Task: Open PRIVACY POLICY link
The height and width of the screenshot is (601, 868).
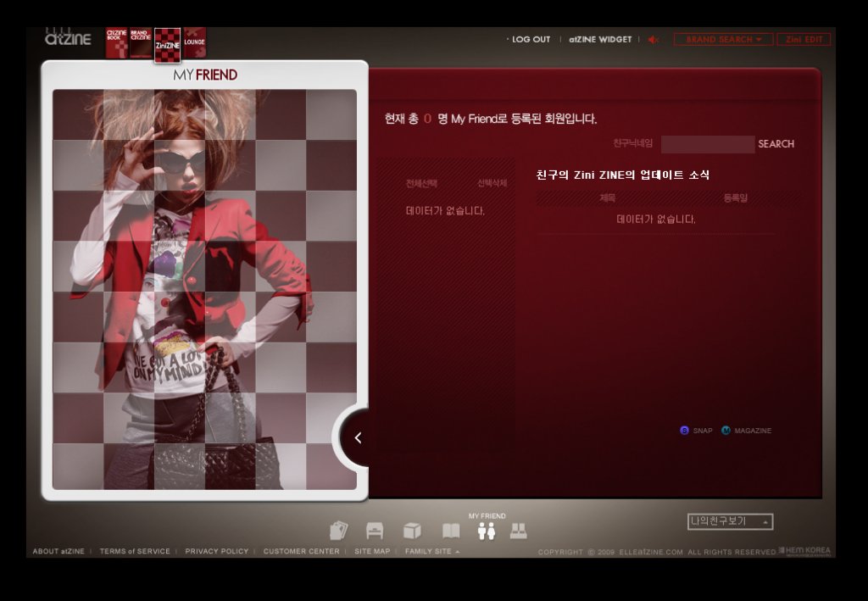Action: pyautogui.click(x=216, y=551)
